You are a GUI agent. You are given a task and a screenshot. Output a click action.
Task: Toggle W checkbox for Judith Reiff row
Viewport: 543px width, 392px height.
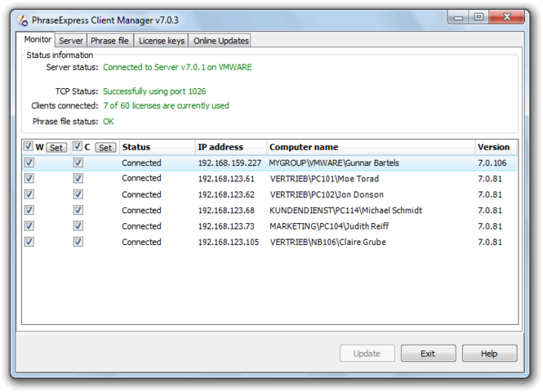[29, 225]
